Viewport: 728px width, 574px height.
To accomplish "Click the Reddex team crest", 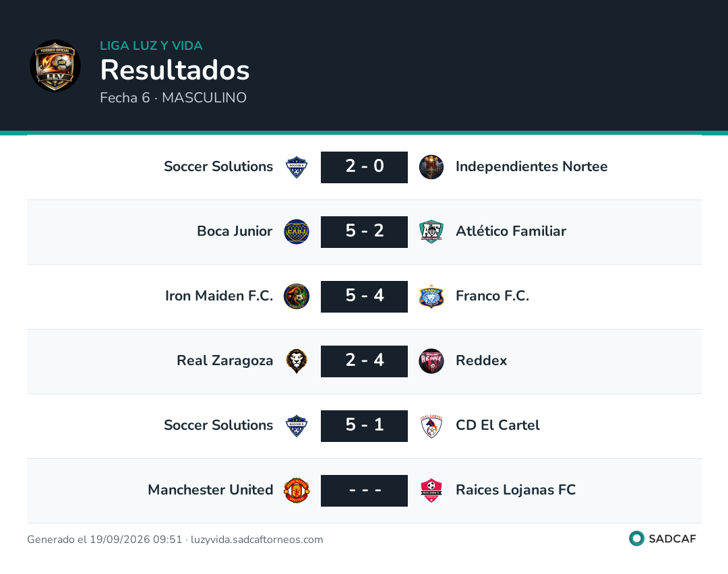I will 431,361.
